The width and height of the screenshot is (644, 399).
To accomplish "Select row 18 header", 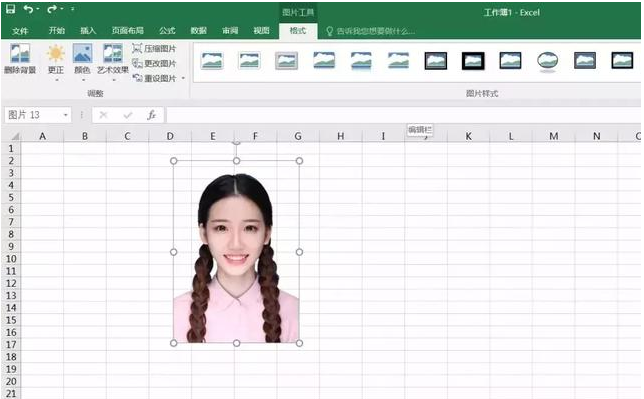I will coord(11,357).
